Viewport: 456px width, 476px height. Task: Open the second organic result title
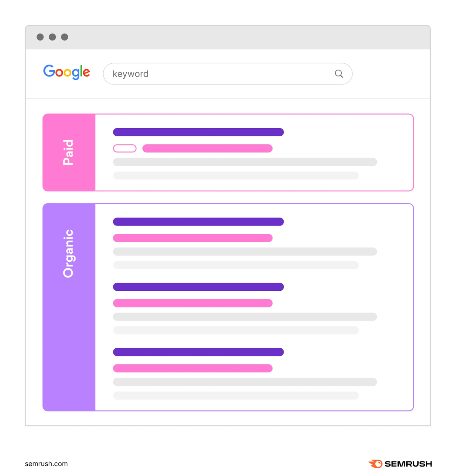coord(198,287)
